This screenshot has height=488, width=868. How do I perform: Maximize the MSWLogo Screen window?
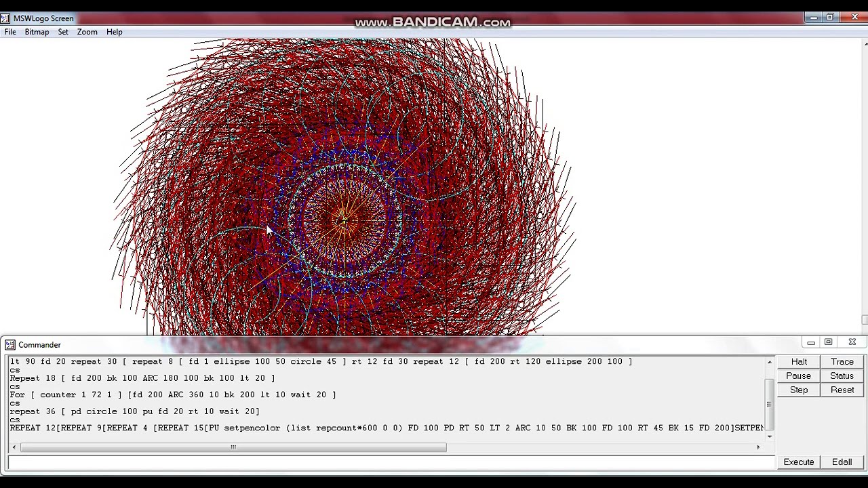[830, 18]
